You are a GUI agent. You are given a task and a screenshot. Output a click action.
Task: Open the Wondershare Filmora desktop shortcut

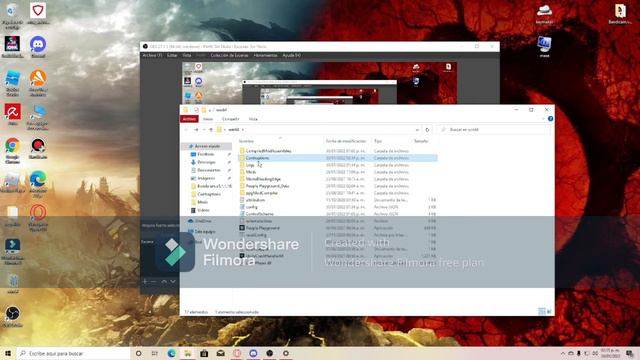point(12,251)
